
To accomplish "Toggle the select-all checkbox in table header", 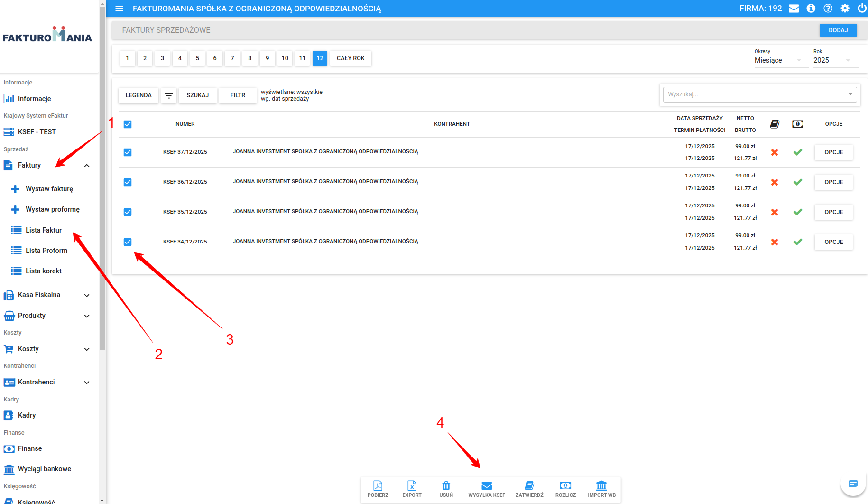I will pos(128,124).
